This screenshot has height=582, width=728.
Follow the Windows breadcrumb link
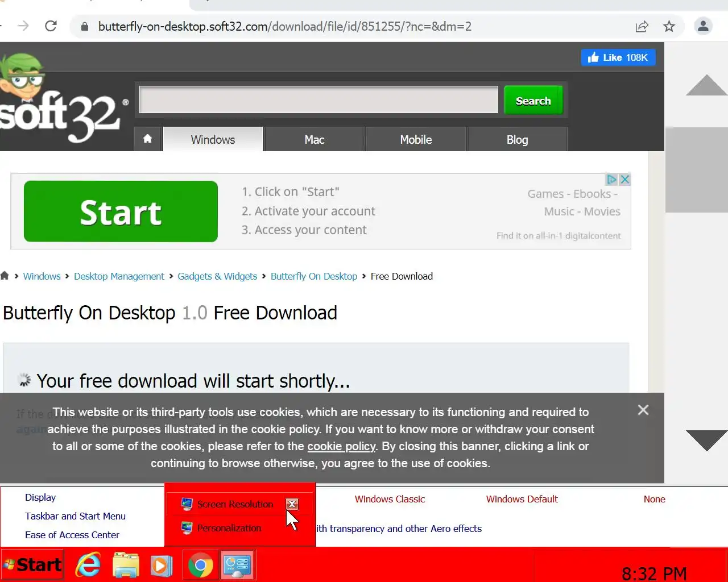[x=42, y=276]
